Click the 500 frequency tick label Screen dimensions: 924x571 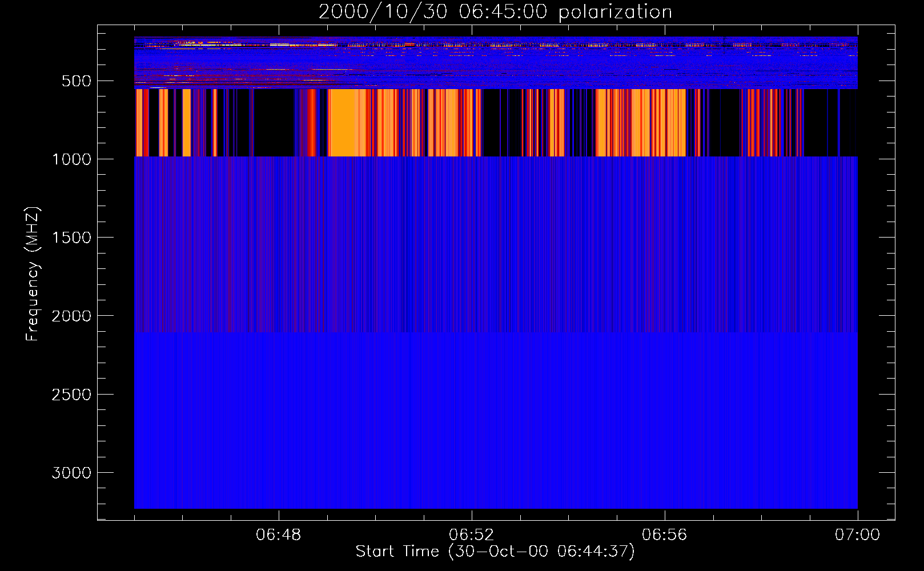(77, 81)
